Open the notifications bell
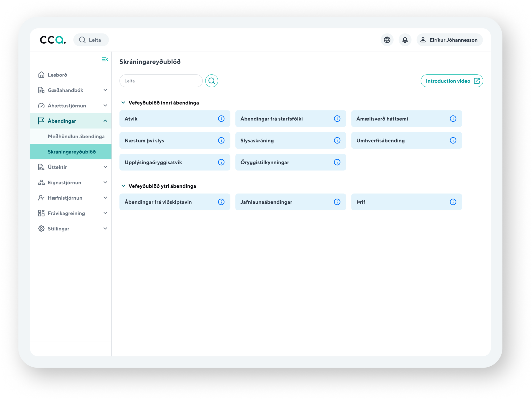This screenshot has height=399, width=532. tap(405, 40)
